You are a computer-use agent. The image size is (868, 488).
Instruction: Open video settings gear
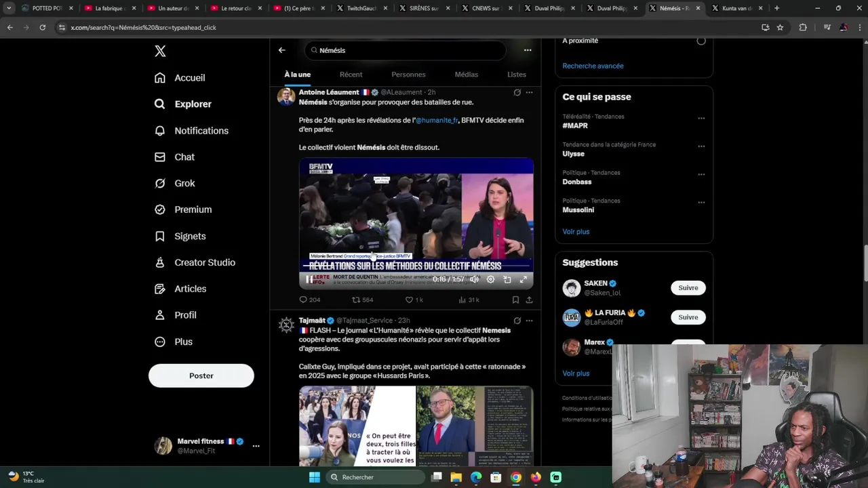tap(490, 279)
